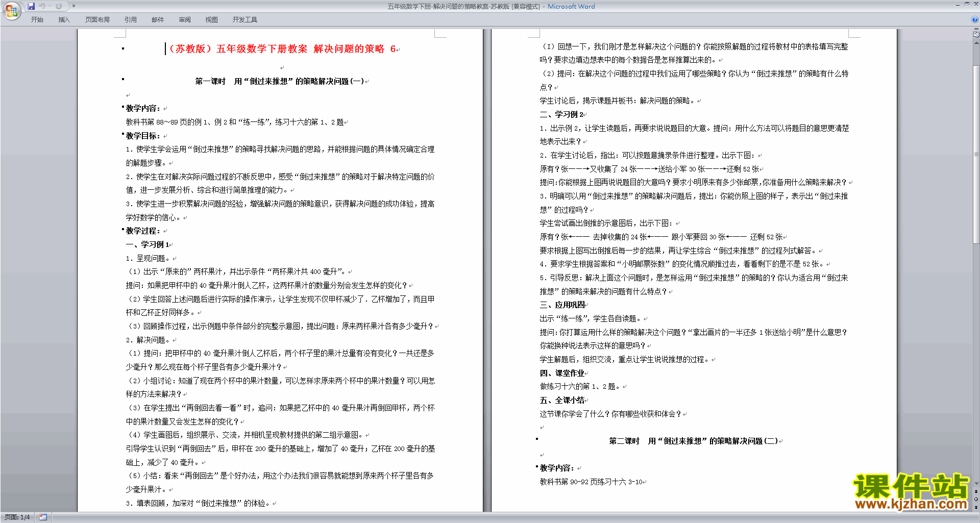Expand the undo history dropdown arrow

coord(50,6)
